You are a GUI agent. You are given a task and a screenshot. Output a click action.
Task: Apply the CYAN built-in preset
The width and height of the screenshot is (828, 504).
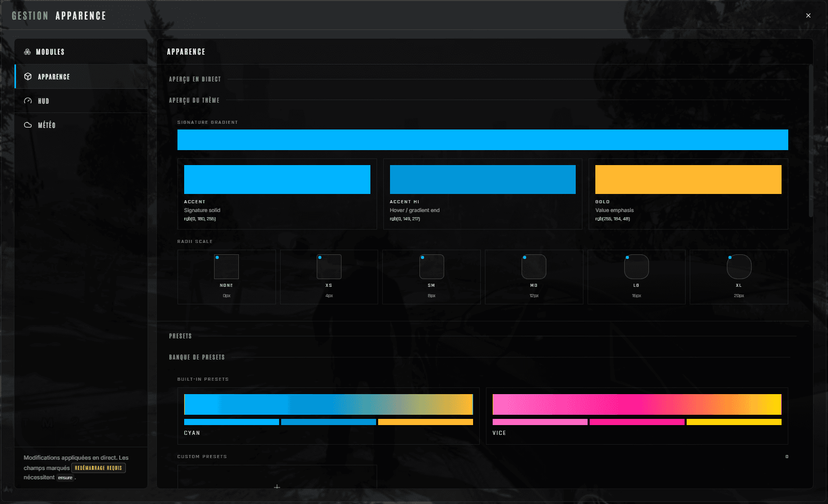click(x=329, y=416)
